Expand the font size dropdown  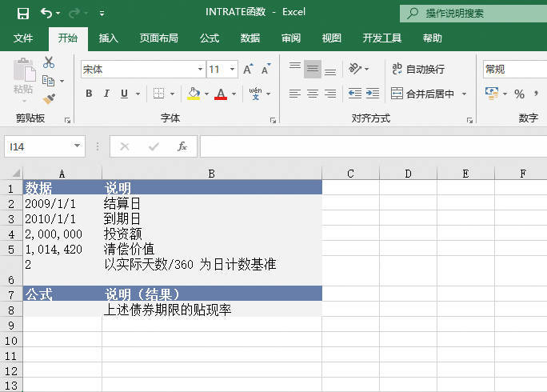tap(232, 70)
